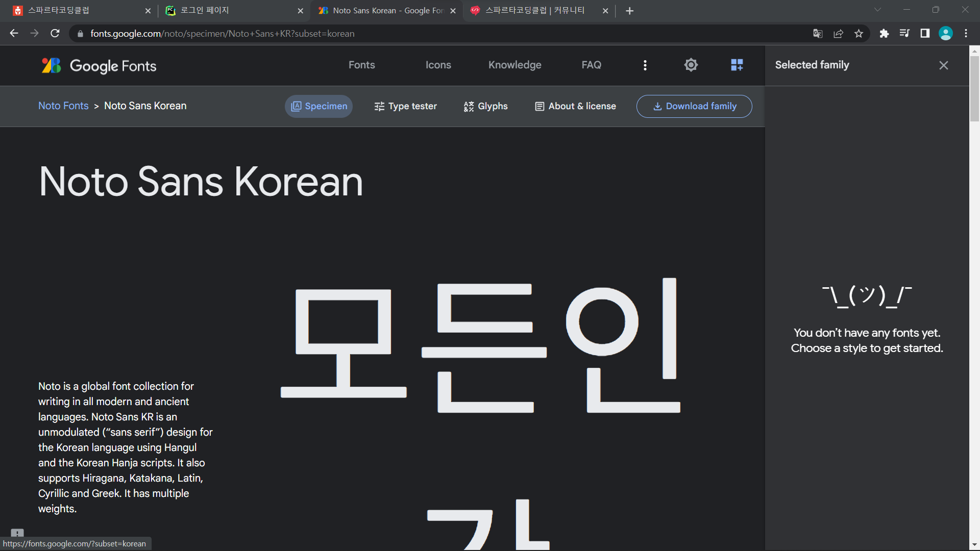This screenshot has width=980, height=551.
Task: Open the Extensions puzzle icon
Action: 884,34
